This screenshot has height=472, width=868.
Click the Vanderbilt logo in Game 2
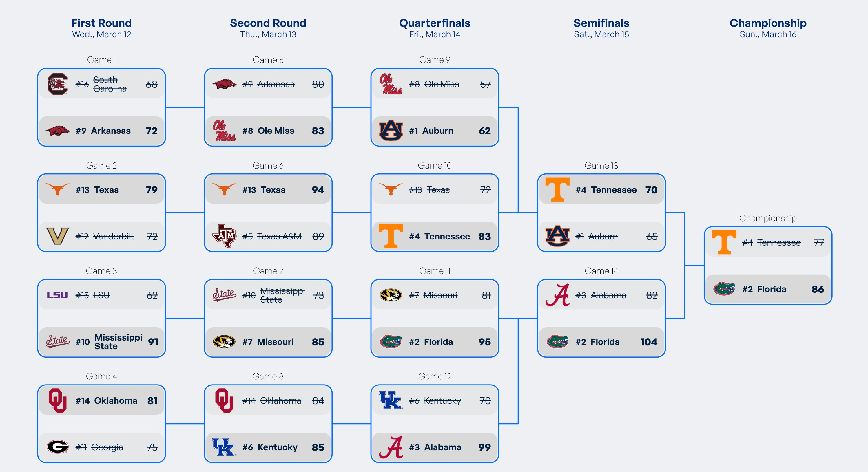click(x=57, y=236)
